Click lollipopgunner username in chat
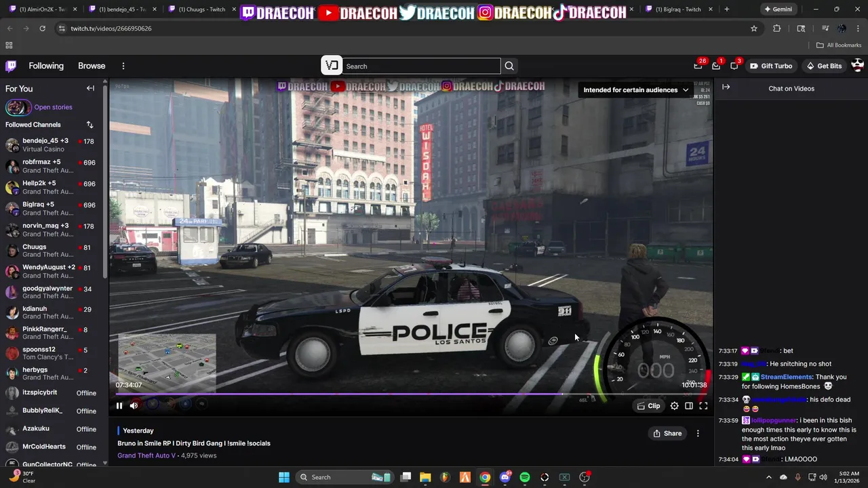Viewport: 868px width, 488px height. coord(774,420)
